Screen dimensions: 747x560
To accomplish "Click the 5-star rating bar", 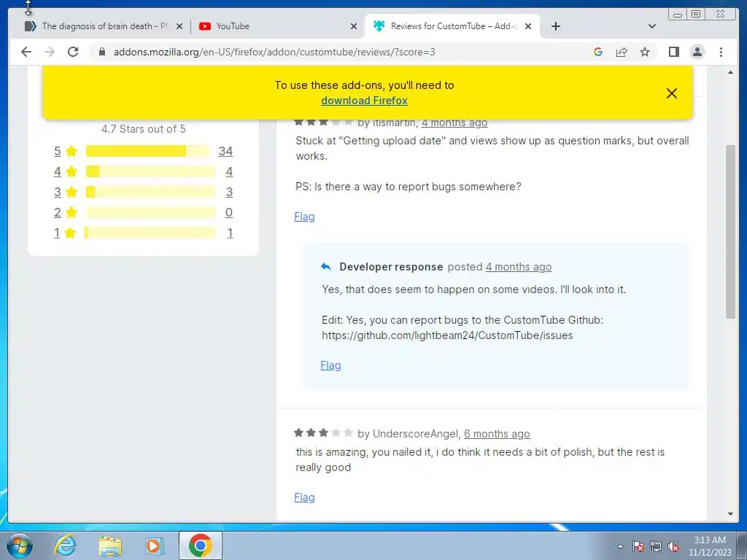I will (x=147, y=151).
